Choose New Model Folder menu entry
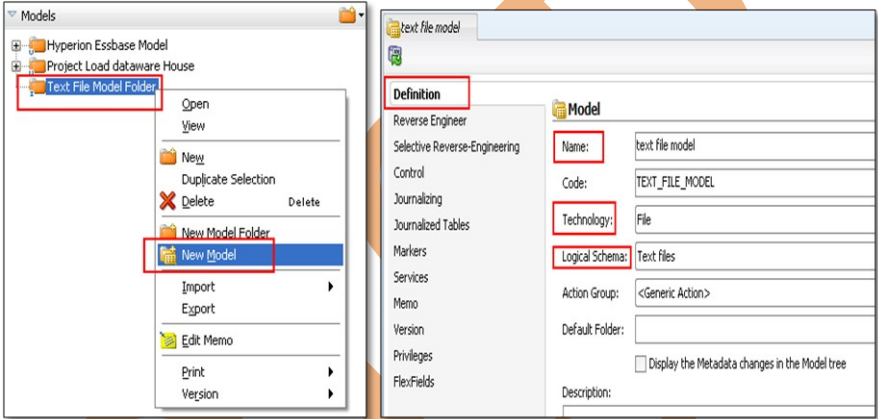Image resolution: width=878 pixels, height=419 pixels. pos(226,232)
